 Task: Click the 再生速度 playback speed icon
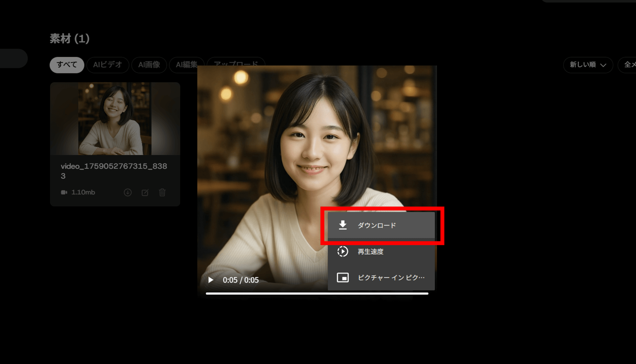coord(343,251)
